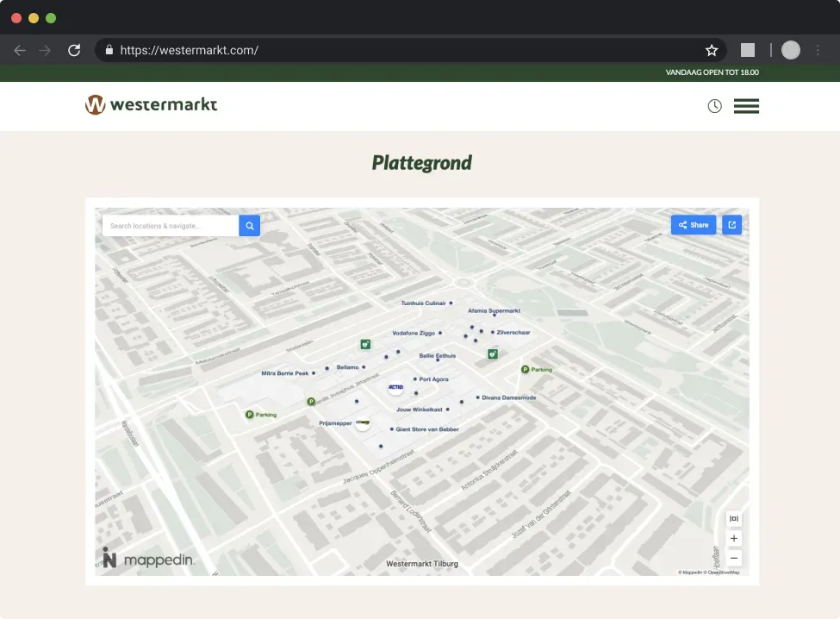
Task: Select the Giant Store van Bebber label
Action: (x=427, y=430)
